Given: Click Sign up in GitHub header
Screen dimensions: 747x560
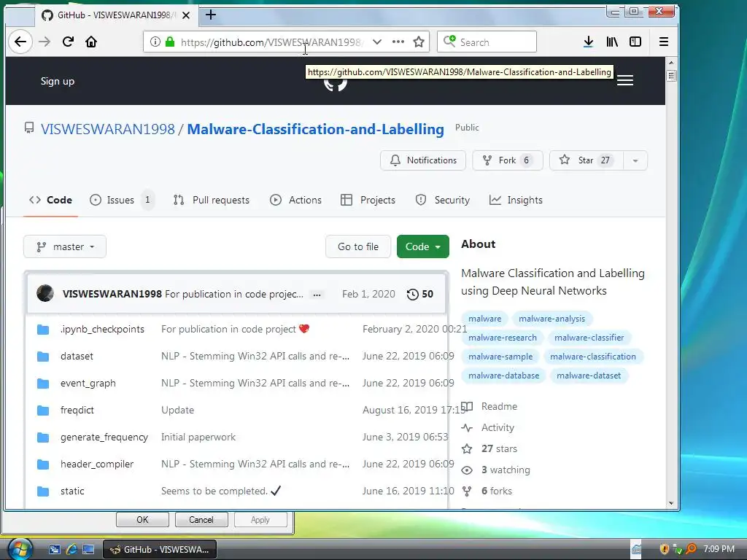Looking at the screenshot, I should pos(57,81).
